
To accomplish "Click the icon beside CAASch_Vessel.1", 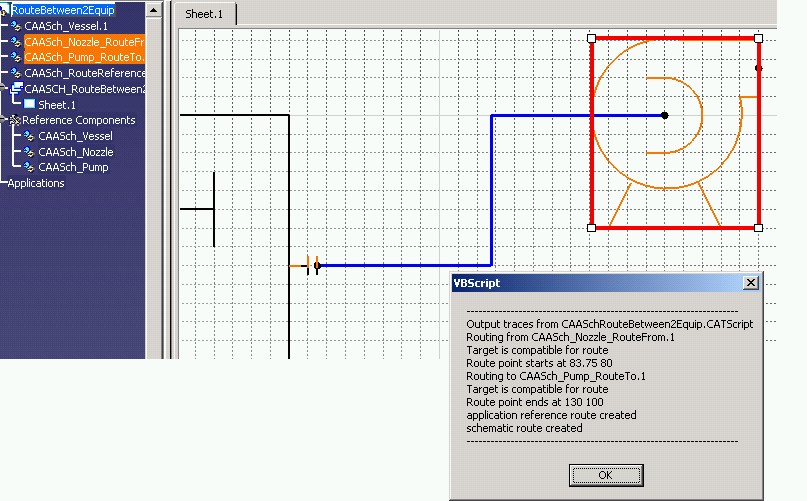I will [15, 26].
